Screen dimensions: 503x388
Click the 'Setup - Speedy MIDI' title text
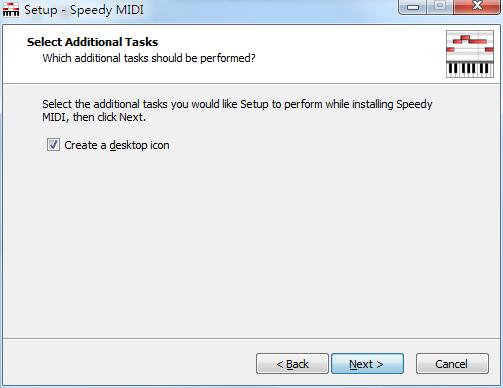[x=84, y=10]
